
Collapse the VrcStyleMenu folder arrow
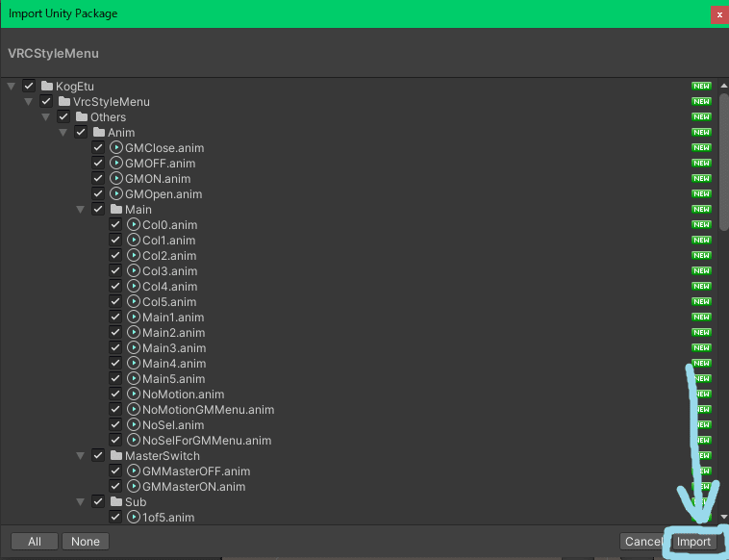28,101
